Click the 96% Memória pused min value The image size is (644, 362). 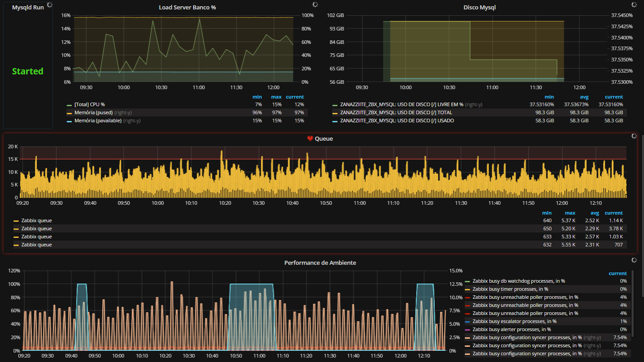(x=257, y=112)
